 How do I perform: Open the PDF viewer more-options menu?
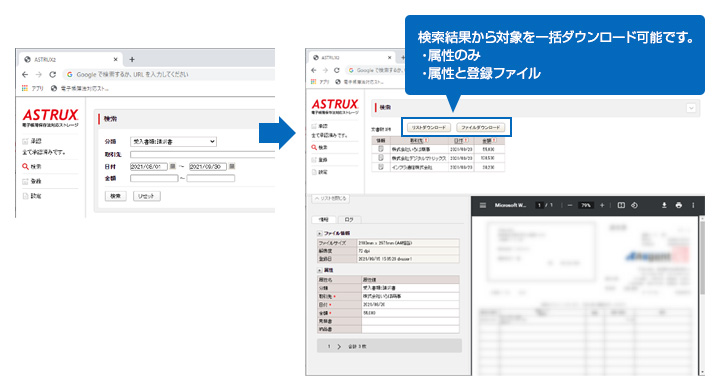[x=693, y=205]
